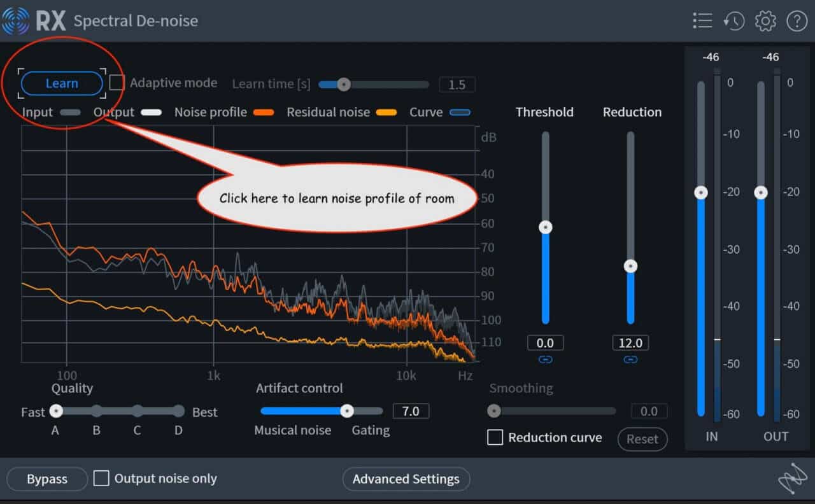Enable Output noise only checkbox

[101, 479]
